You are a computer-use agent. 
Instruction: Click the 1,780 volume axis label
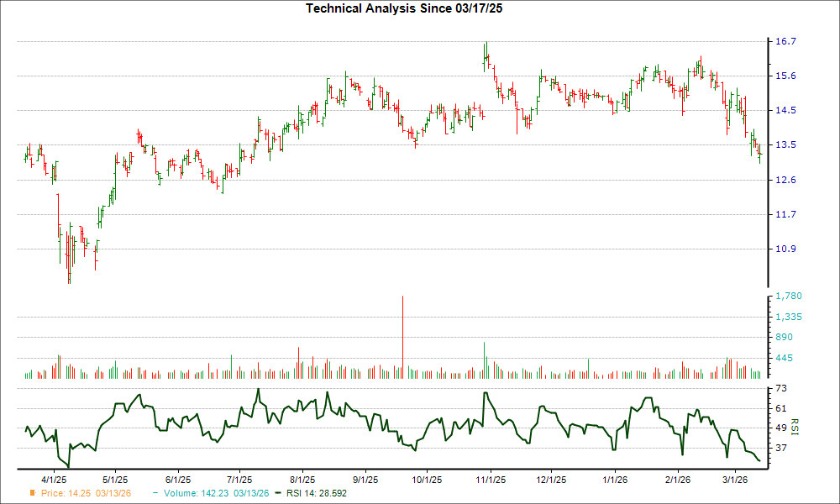tap(789, 296)
